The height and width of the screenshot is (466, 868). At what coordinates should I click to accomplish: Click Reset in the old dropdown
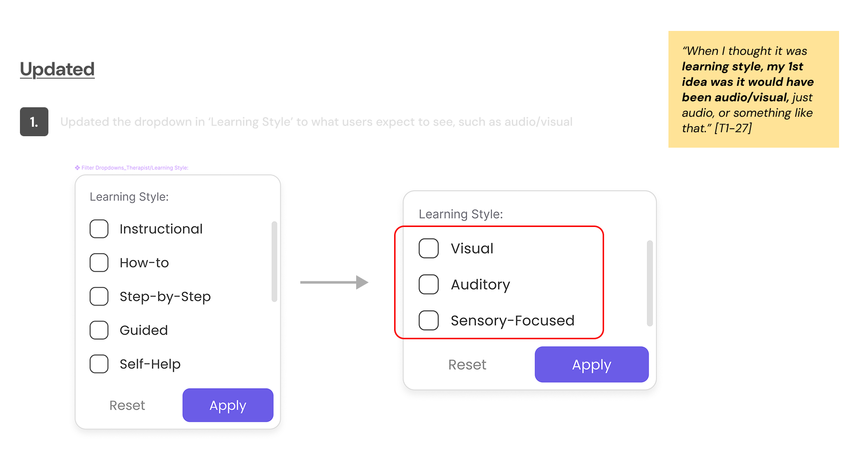[127, 405]
